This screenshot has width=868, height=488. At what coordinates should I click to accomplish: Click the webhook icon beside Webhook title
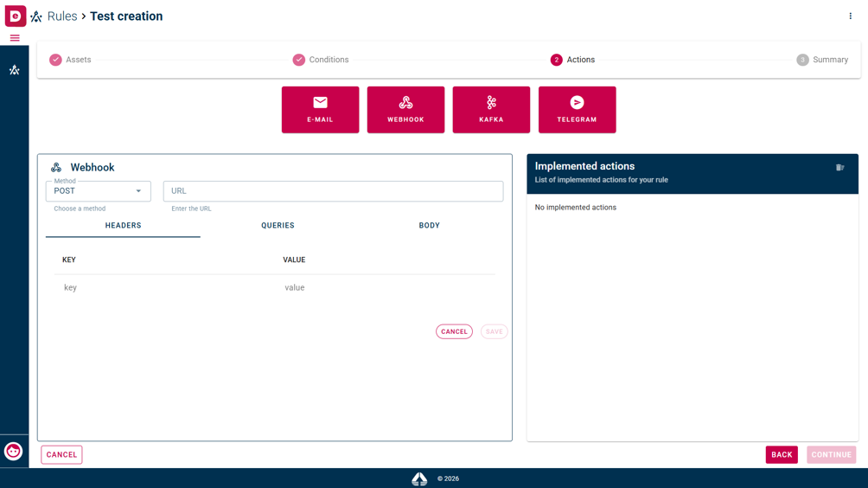pyautogui.click(x=56, y=167)
